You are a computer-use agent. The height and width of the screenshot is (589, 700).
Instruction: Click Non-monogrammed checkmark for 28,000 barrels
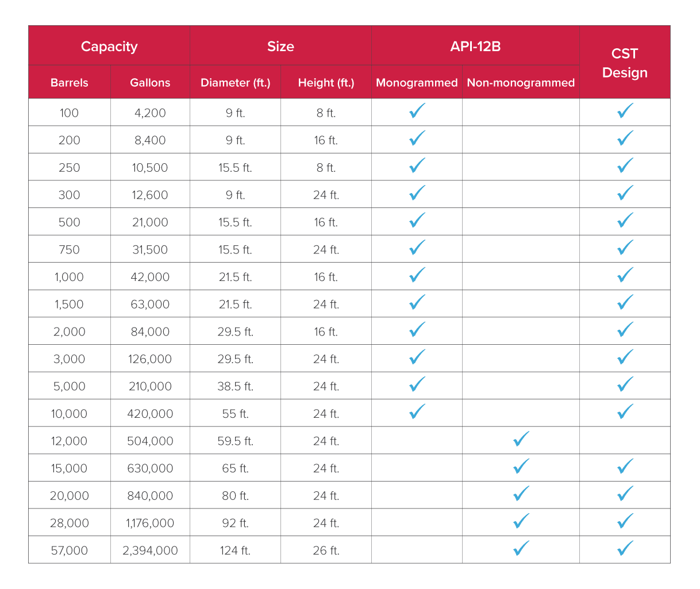[521, 522]
